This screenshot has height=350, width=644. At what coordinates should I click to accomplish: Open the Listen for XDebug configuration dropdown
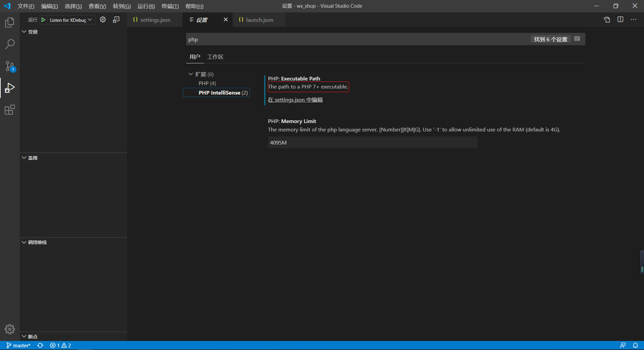point(71,20)
